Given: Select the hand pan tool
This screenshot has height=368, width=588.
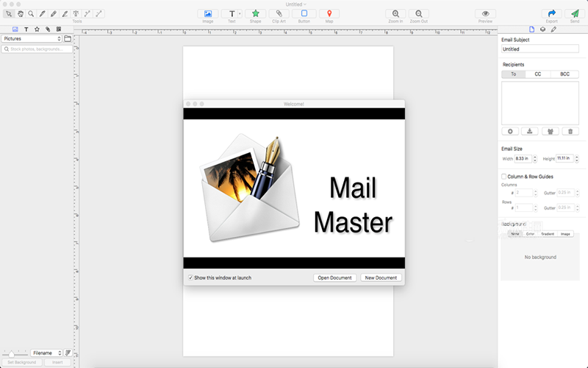Looking at the screenshot, I should (x=21, y=14).
